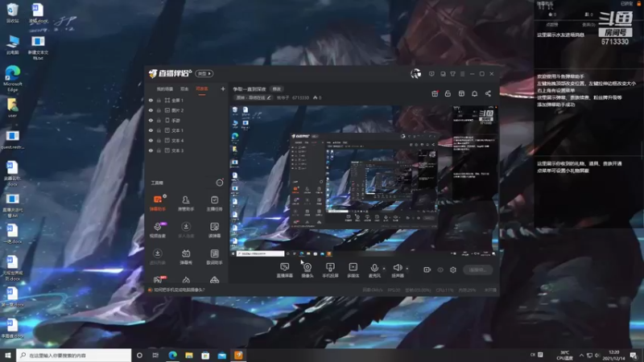Click the live preview canvas
Screen dimensions: 644x362
(x=364, y=181)
